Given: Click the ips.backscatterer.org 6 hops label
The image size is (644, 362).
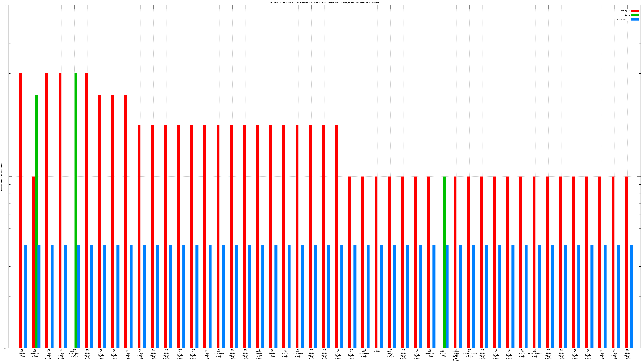Looking at the screenshot, I should 469,353.
